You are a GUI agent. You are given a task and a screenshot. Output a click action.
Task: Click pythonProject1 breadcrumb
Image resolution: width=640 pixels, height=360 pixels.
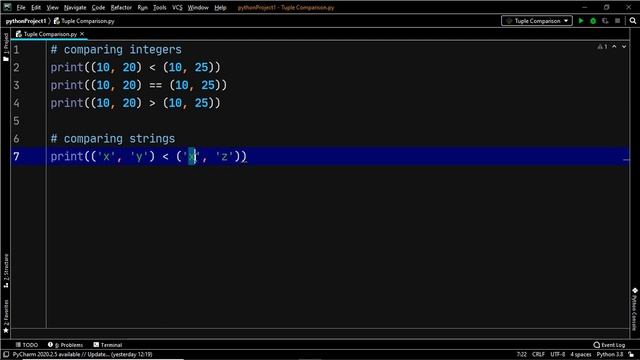tap(26, 21)
